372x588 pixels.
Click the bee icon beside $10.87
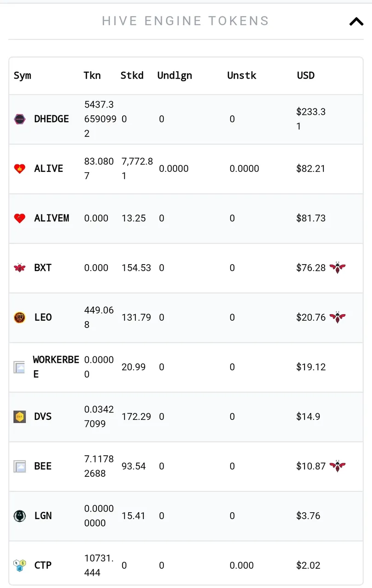[x=338, y=466]
